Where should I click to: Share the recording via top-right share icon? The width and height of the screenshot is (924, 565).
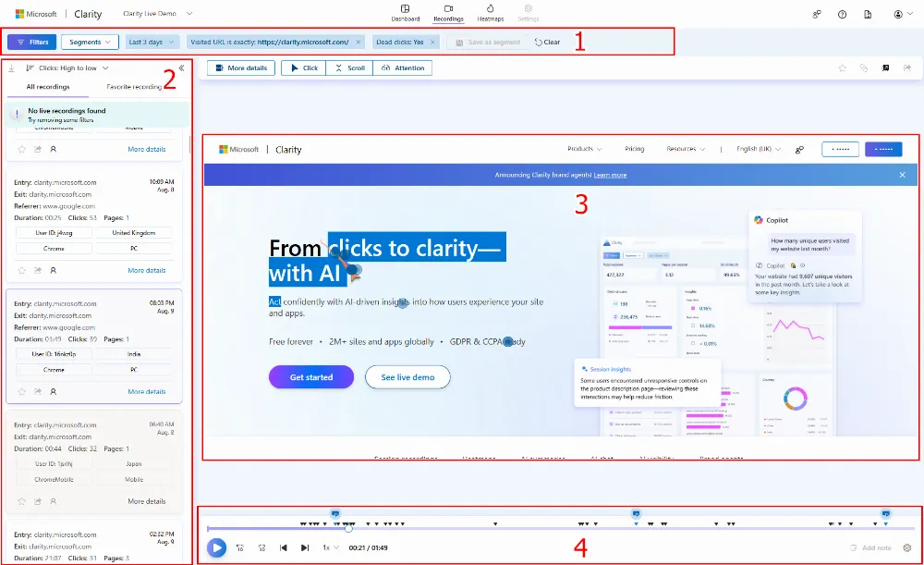pos(907,68)
